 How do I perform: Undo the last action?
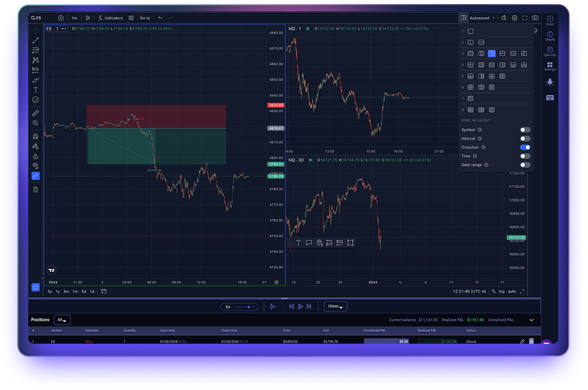click(160, 18)
